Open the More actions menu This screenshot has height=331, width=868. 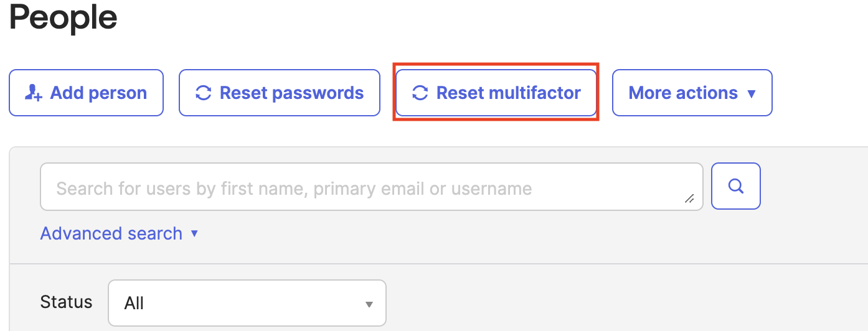click(x=692, y=93)
